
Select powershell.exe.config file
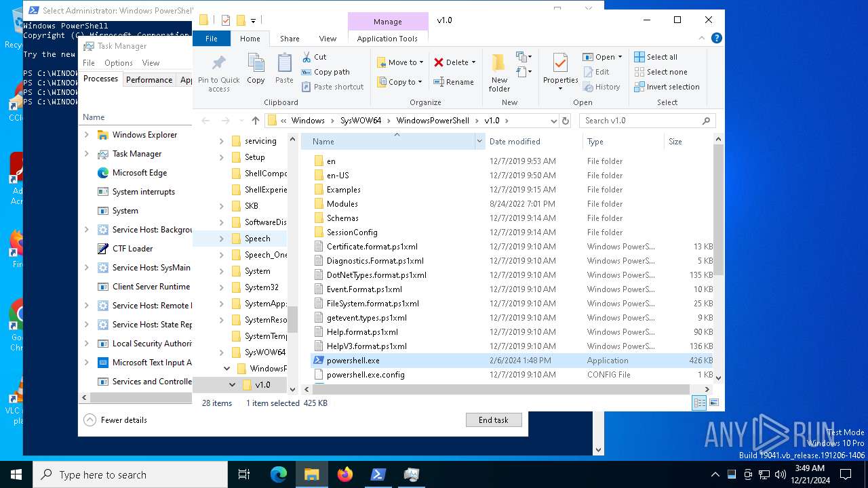(366, 375)
